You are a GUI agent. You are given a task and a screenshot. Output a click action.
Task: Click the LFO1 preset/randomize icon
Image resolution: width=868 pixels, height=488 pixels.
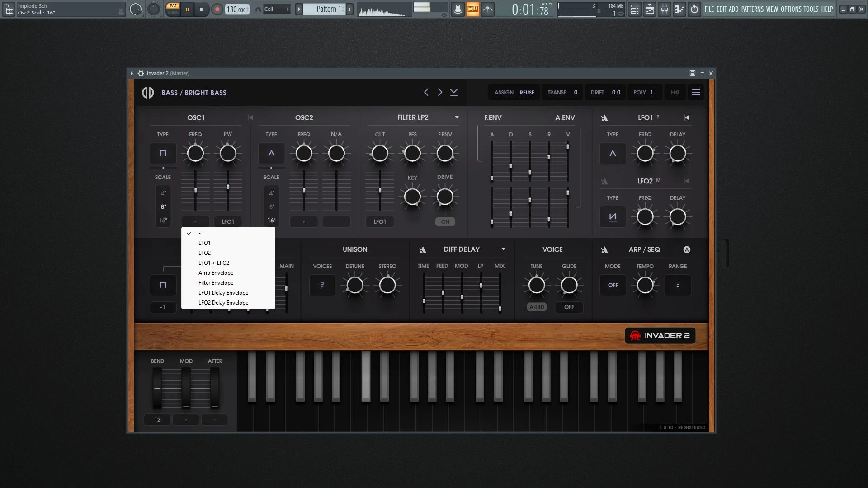[x=604, y=118]
